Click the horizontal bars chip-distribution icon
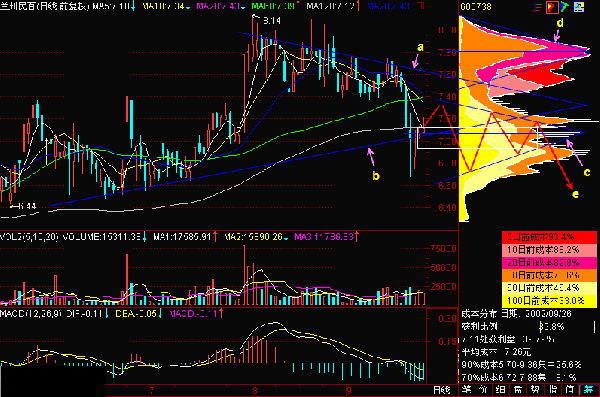Screen dimensions: 600x397 [x=539, y=7]
